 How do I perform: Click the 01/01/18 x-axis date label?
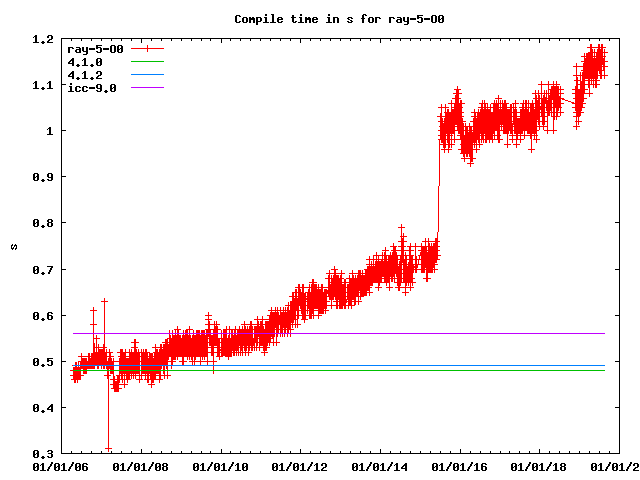[539, 466]
